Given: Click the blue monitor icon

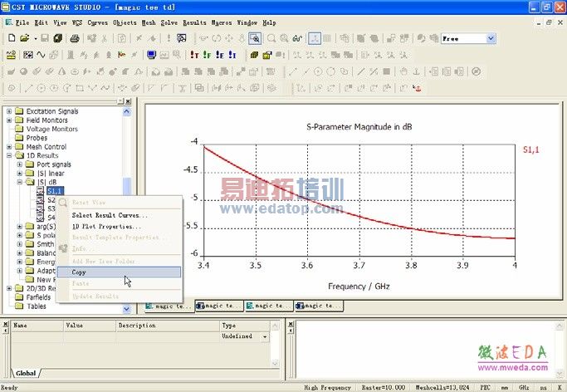Looking at the screenshot, I should tap(151, 55).
